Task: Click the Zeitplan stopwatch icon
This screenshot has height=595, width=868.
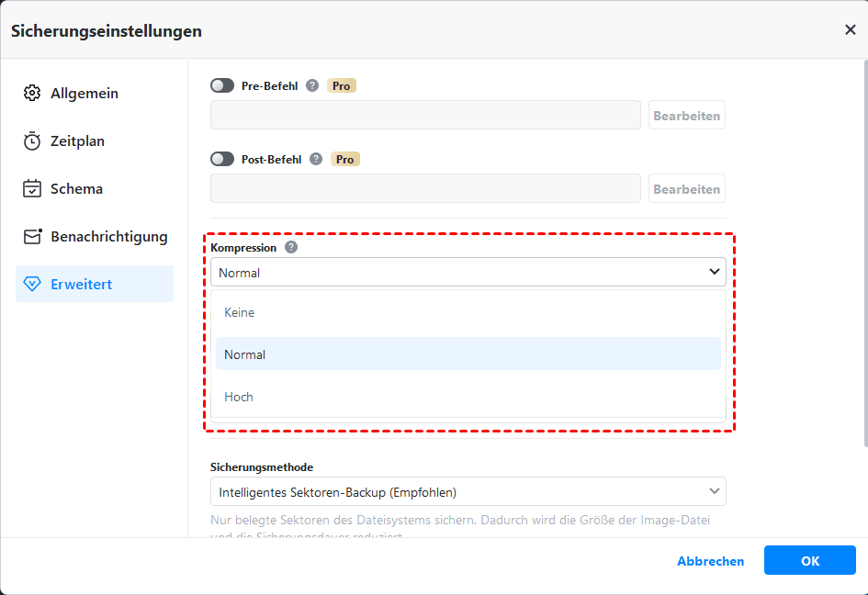Action: pos(32,141)
